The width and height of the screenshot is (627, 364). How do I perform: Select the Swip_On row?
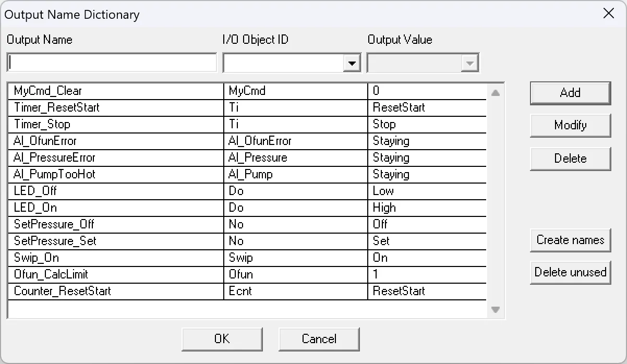104,258
